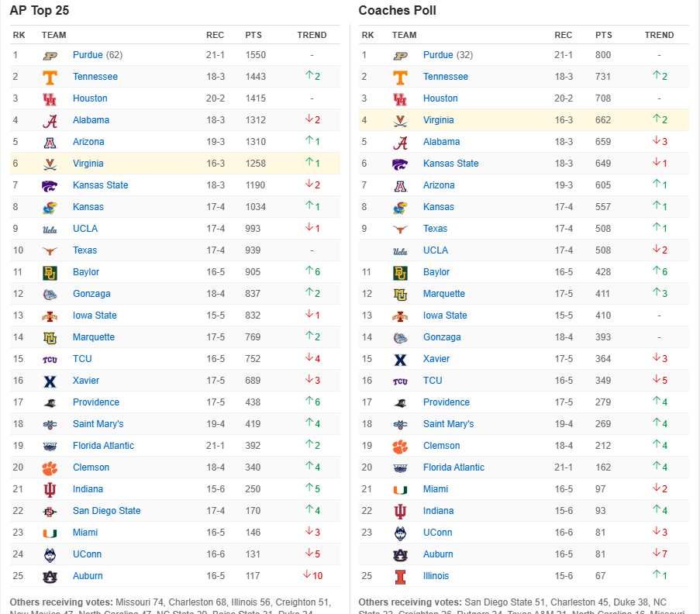The image size is (700, 614).
Task: Click the Miami logo in Coaches Poll
Action: point(400,490)
